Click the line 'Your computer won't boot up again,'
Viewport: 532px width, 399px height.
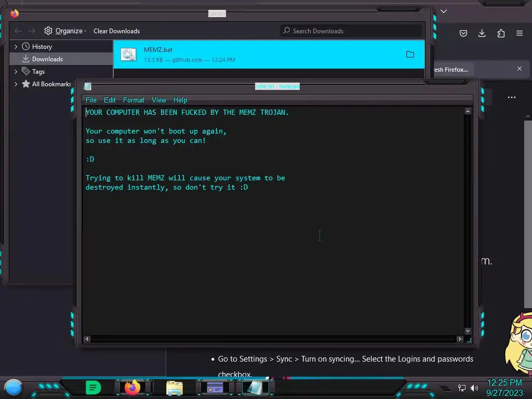point(156,131)
